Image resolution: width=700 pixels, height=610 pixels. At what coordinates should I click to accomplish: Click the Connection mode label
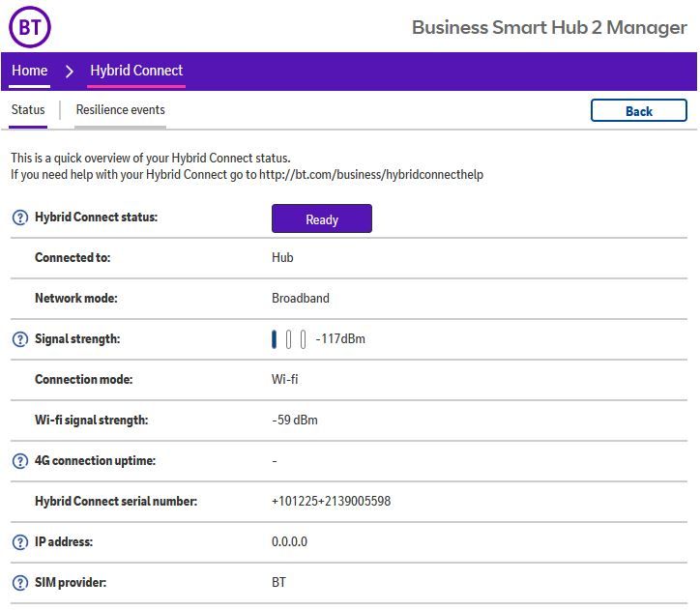(84, 380)
